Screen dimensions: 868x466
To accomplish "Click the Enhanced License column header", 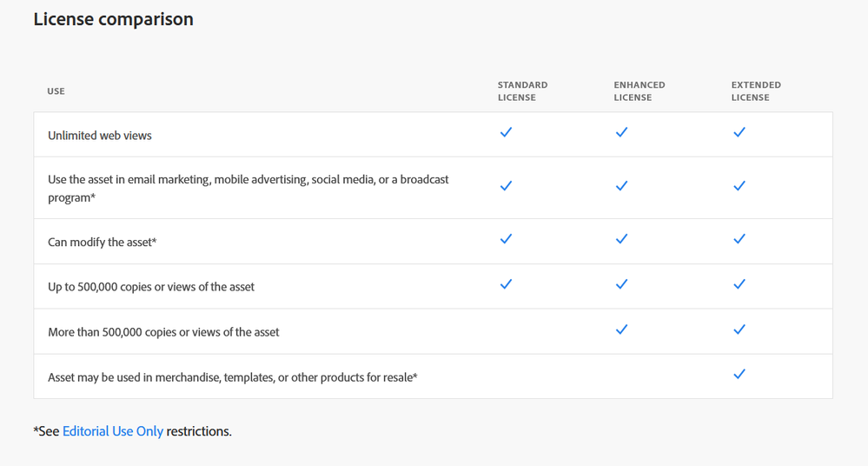I will [639, 91].
